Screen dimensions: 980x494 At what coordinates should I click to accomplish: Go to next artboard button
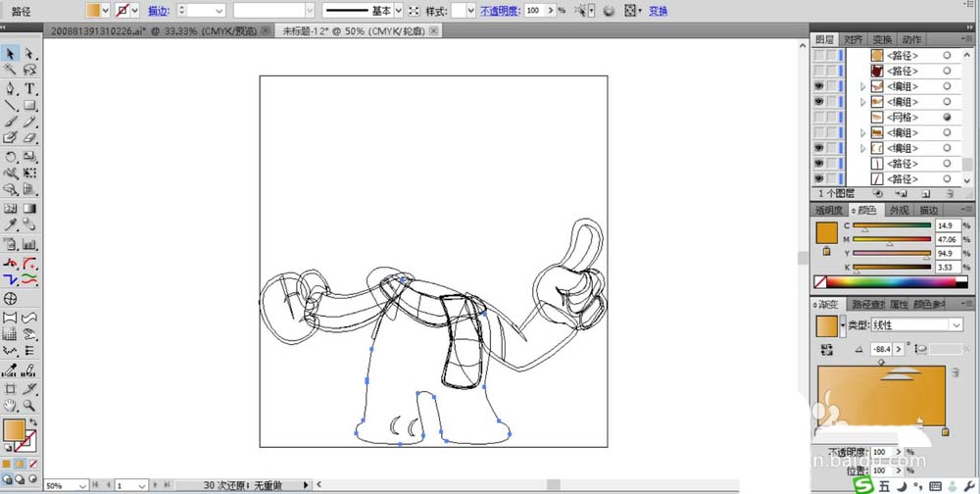tap(156, 485)
